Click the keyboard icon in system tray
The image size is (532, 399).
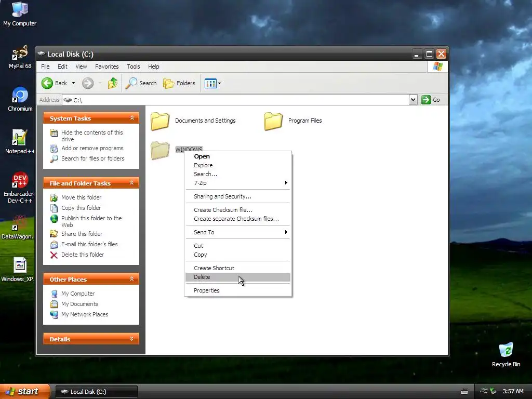[464, 392]
